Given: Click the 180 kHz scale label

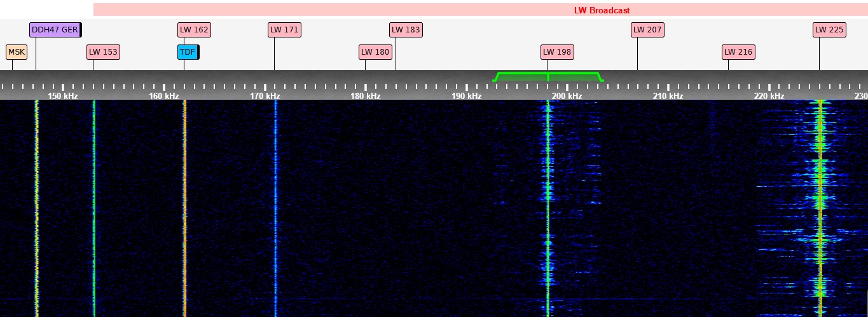Looking at the screenshot, I should (x=366, y=96).
